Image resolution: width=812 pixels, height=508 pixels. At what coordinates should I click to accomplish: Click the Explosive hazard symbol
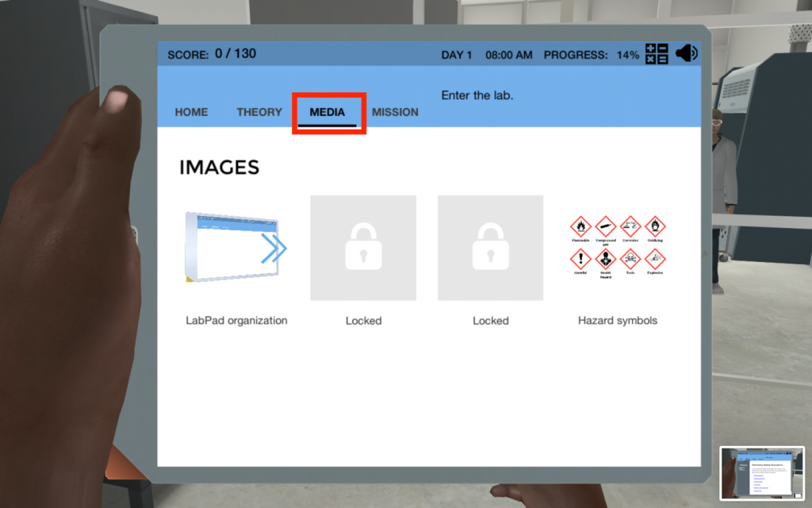coord(654,259)
